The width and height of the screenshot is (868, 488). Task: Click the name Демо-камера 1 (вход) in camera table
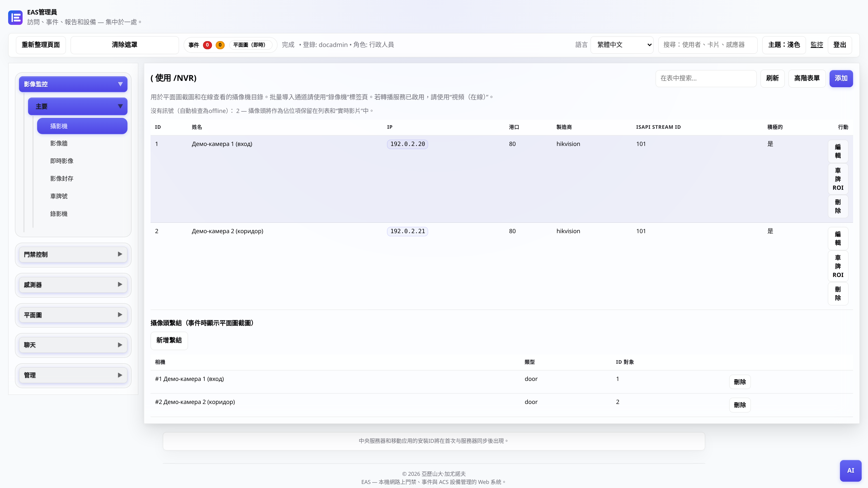(222, 144)
